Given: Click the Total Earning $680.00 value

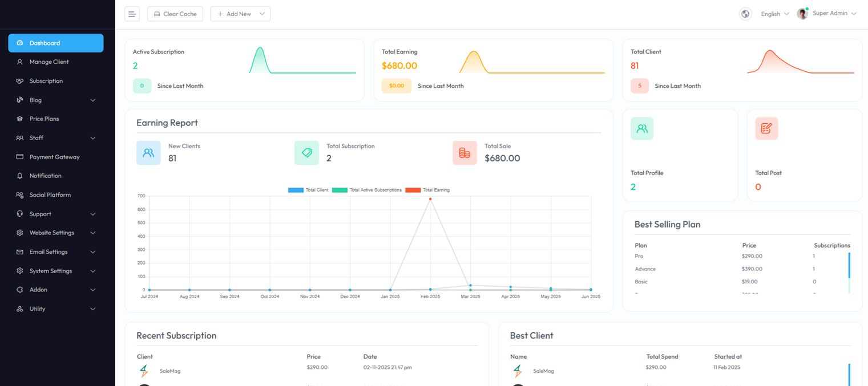Looking at the screenshot, I should click(x=399, y=66).
